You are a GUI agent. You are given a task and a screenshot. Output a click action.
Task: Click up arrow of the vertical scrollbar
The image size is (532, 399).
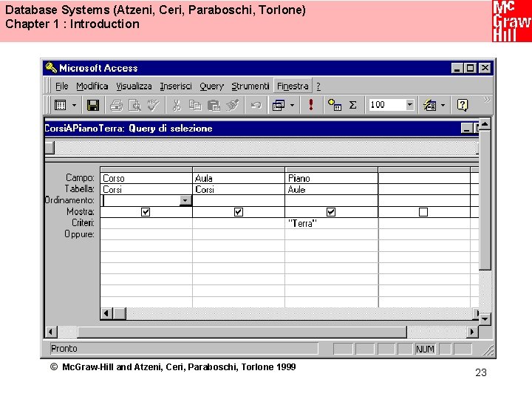[x=485, y=124]
